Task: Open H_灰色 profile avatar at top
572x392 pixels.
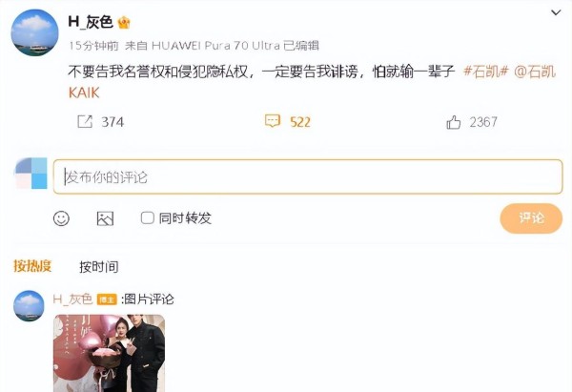Action: [x=34, y=32]
